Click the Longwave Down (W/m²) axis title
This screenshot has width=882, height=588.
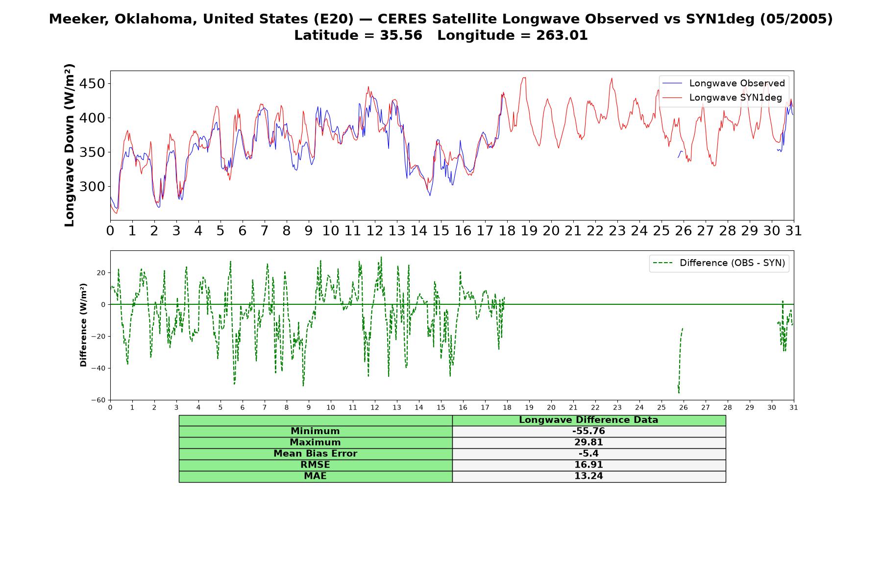point(70,145)
